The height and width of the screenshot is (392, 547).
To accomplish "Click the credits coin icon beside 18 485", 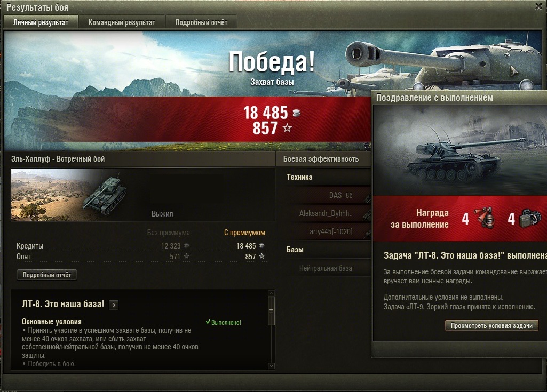I will [x=296, y=113].
